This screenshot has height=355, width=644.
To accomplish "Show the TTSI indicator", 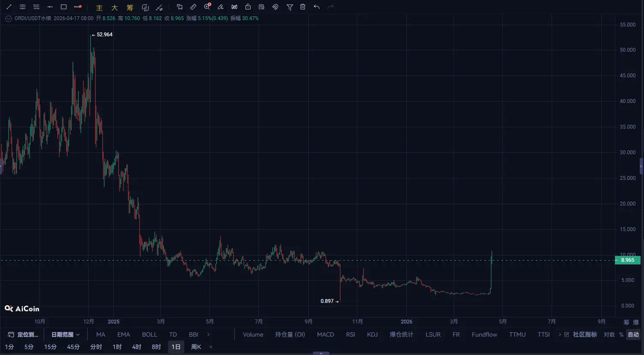I will click(x=544, y=334).
